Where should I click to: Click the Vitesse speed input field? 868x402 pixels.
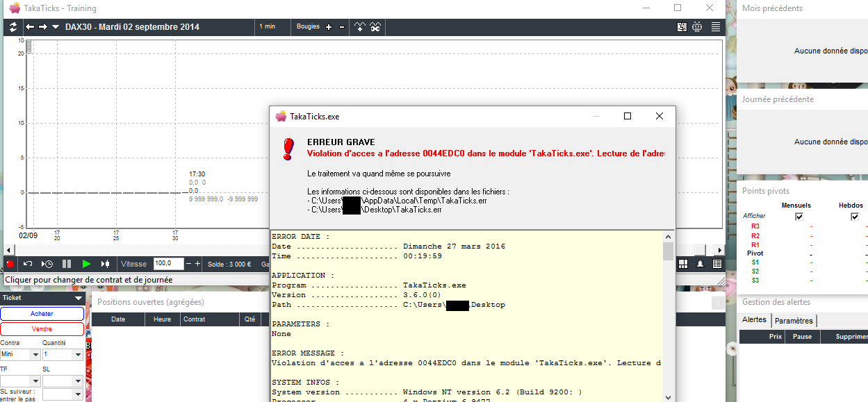click(169, 264)
